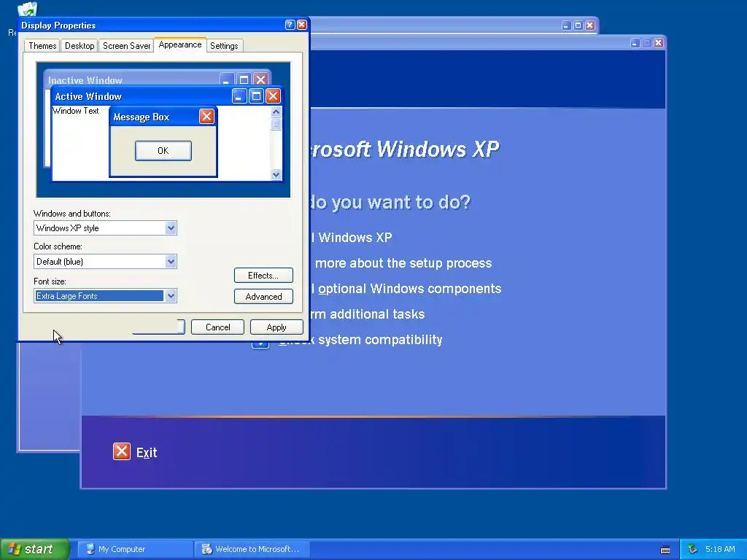Select Check system compatibility option
747x560 pixels.
click(360, 340)
